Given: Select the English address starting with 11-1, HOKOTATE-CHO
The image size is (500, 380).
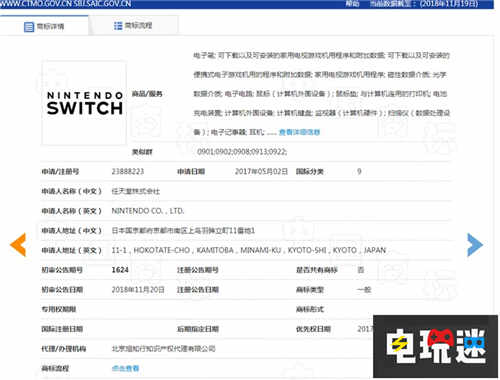Looking at the screenshot, I should pos(249,250).
